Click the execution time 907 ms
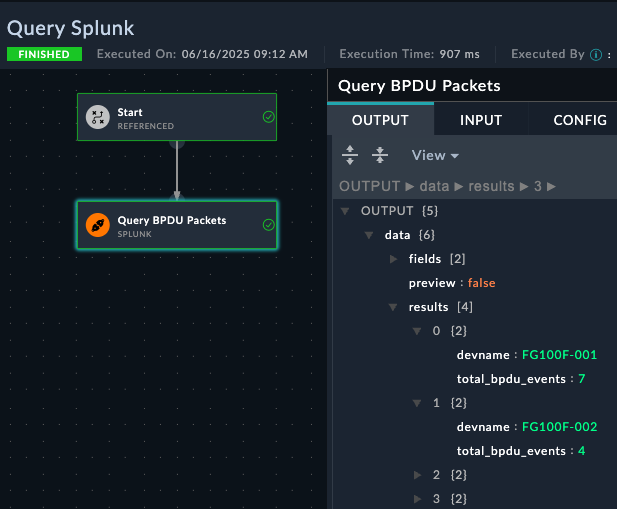The width and height of the screenshot is (617, 509). (459, 54)
